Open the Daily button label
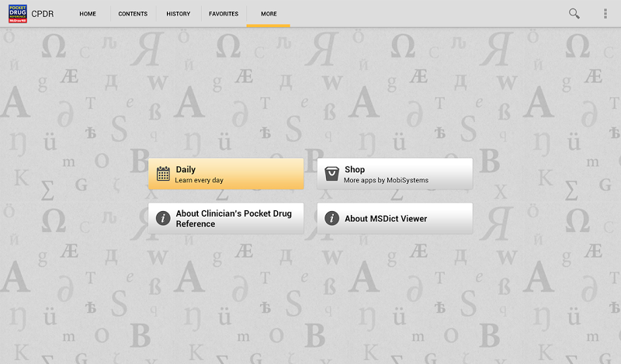 pos(186,169)
